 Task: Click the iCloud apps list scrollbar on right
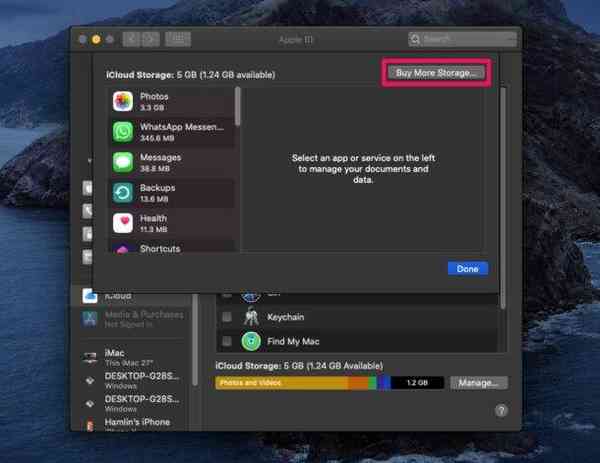503,197
